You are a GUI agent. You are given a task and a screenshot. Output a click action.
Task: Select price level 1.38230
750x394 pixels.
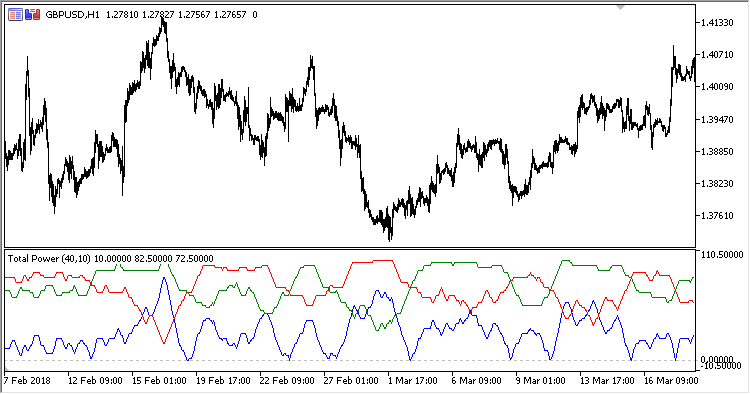(x=717, y=183)
